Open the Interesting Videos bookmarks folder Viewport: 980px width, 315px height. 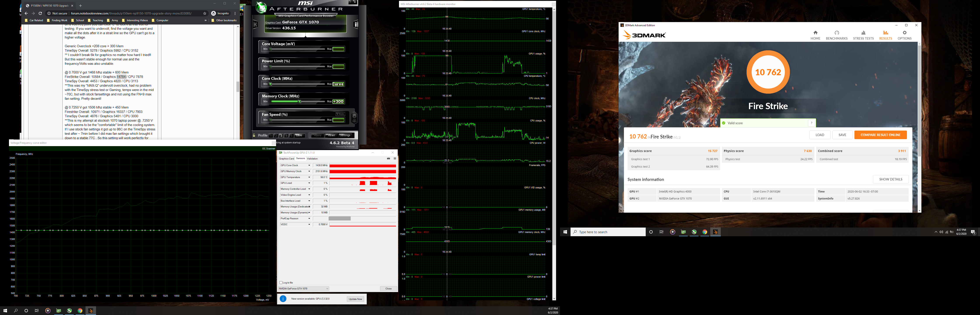click(x=135, y=20)
